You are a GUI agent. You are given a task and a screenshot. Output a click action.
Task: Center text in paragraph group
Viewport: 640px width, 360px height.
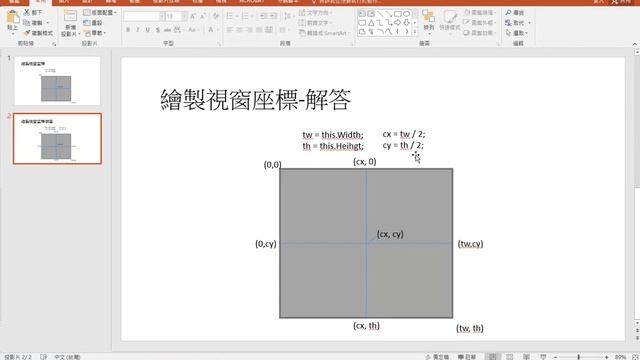240,30
